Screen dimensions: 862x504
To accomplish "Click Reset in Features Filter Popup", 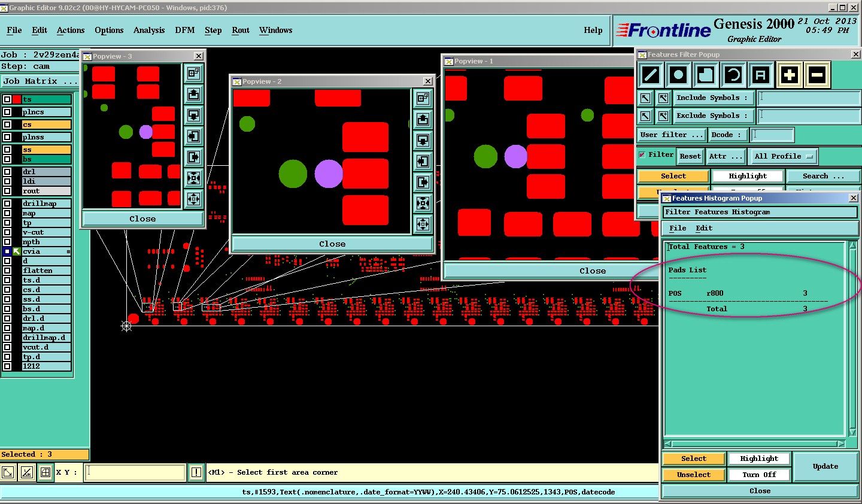I will 690,156.
